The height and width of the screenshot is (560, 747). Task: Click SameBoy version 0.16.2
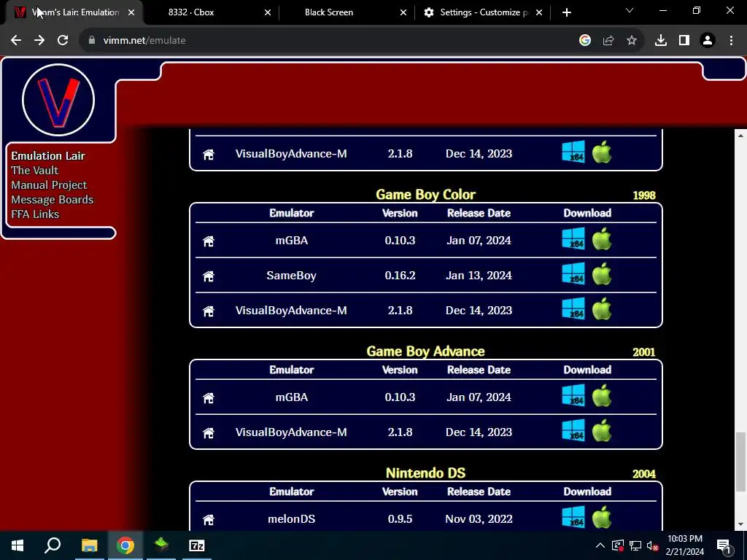pyautogui.click(x=400, y=276)
